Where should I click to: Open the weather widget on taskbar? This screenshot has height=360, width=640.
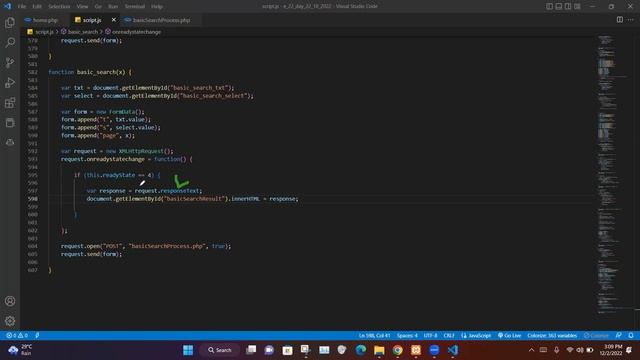point(20,350)
